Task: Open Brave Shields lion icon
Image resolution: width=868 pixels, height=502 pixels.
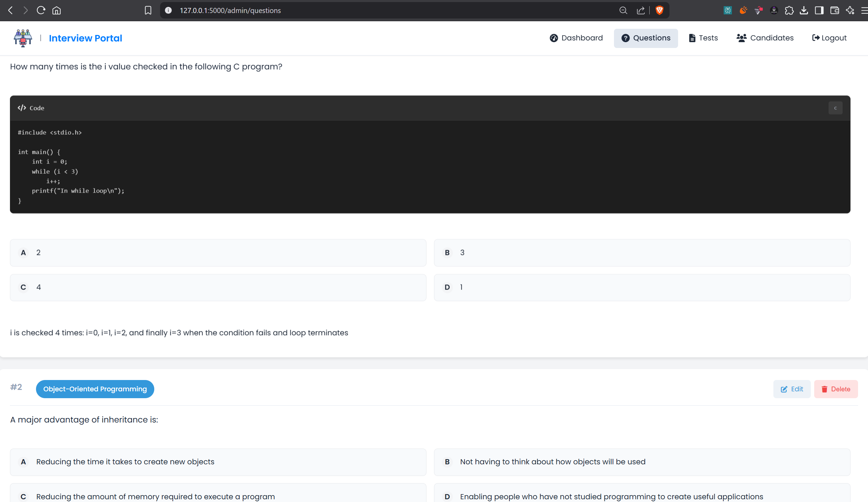Action: pos(659,10)
